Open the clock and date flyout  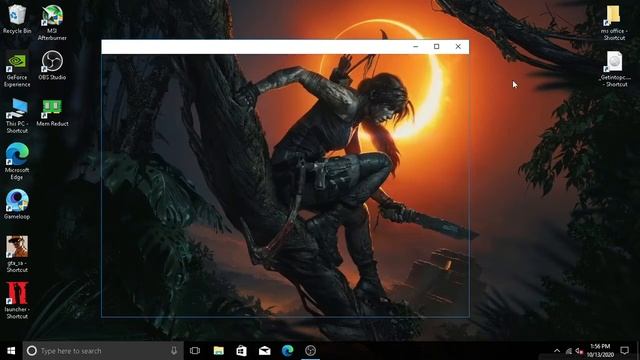click(x=600, y=351)
